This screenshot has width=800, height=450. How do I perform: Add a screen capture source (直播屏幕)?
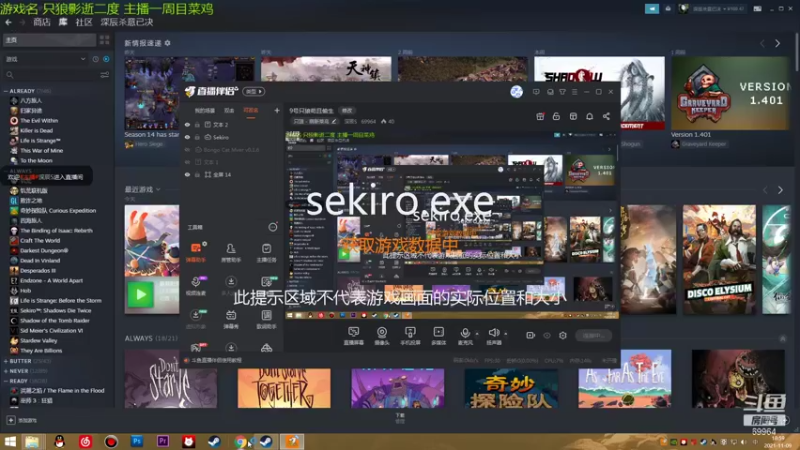(x=353, y=336)
